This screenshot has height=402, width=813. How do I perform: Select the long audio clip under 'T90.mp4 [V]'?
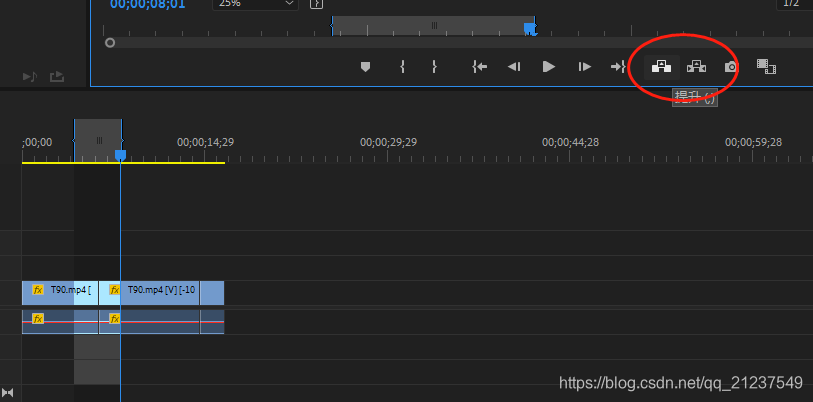click(x=149, y=322)
